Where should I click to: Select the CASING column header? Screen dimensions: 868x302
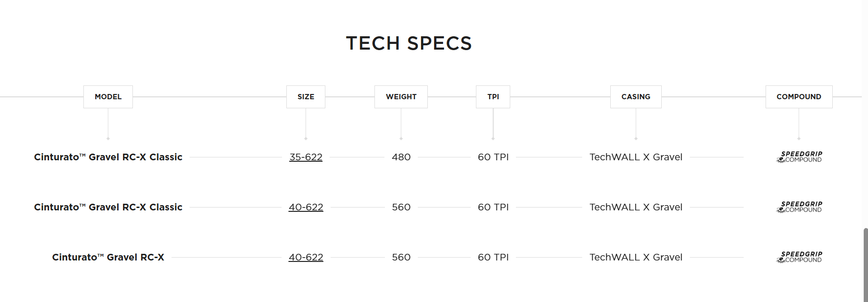tap(636, 97)
